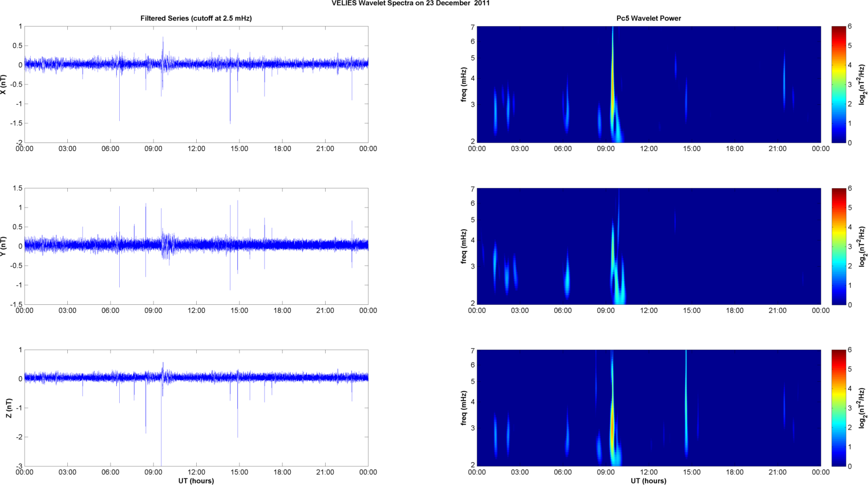This screenshot has width=868, height=485.
Task: Click the colorbar beside the Y spectrogram
Action: (x=838, y=246)
